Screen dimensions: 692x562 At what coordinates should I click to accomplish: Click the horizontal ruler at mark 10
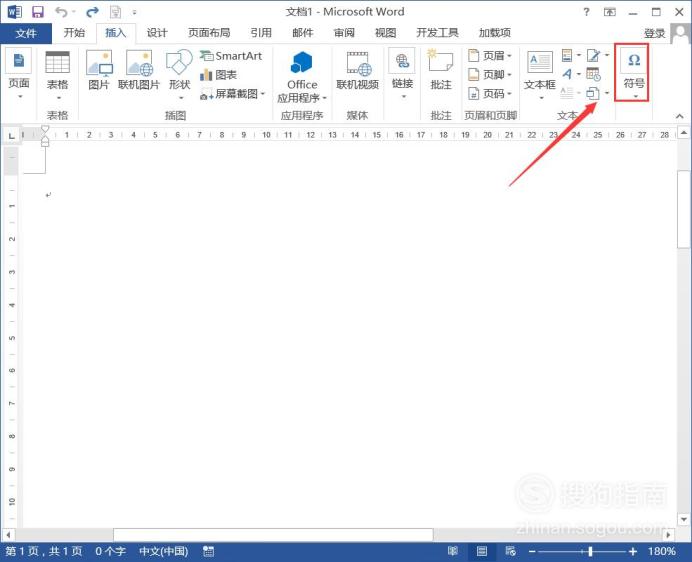point(266,135)
